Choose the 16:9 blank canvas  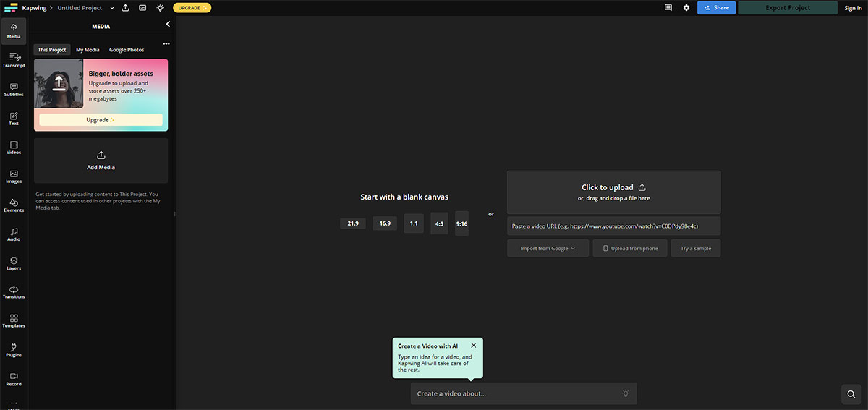click(385, 223)
